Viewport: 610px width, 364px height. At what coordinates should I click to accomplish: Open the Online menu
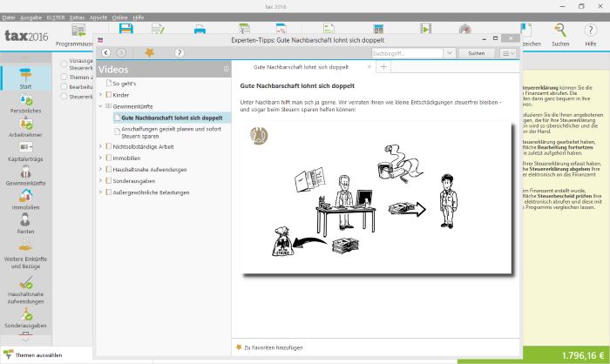tap(120, 17)
